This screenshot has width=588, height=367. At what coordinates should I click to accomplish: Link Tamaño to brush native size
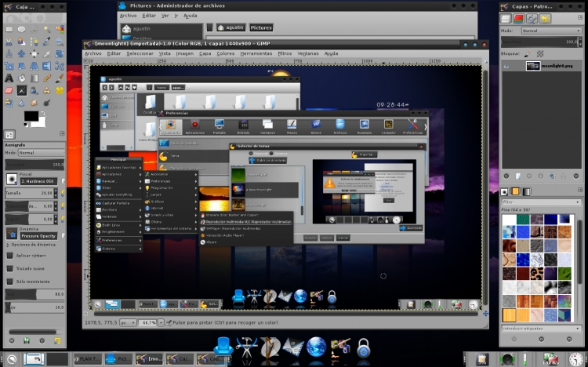click(63, 193)
